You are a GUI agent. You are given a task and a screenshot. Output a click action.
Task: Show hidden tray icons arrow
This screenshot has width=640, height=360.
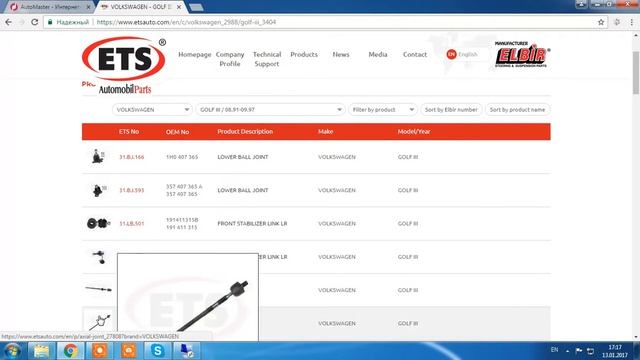(x=567, y=351)
